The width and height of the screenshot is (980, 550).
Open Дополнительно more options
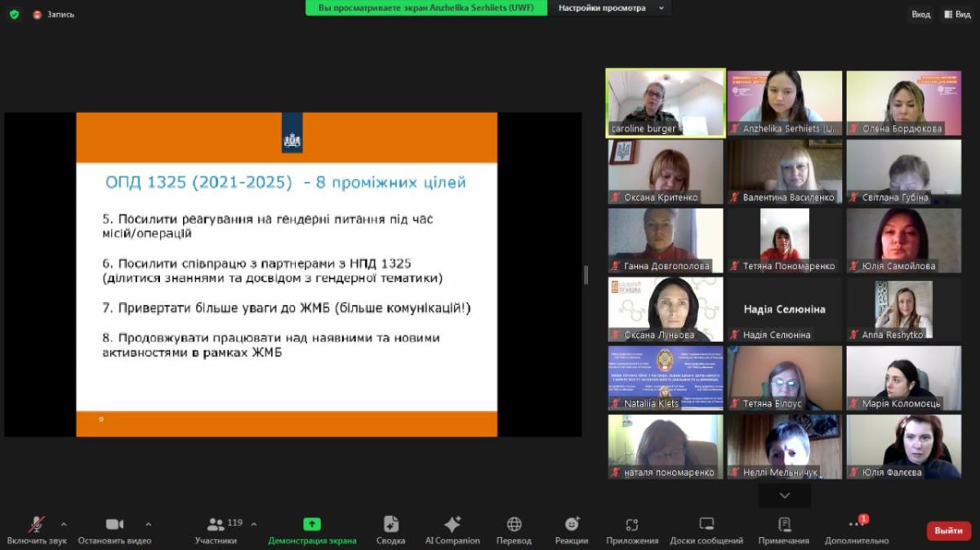(x=857, y=530)
